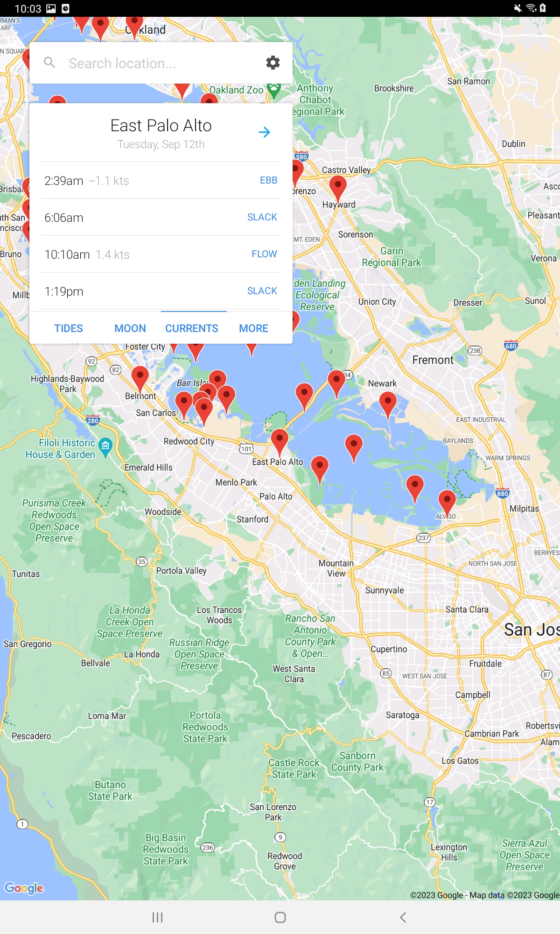Tap the East Palo Alto title
The height and width of the screenshot is (934, 560).
click(x=161, y=126)
